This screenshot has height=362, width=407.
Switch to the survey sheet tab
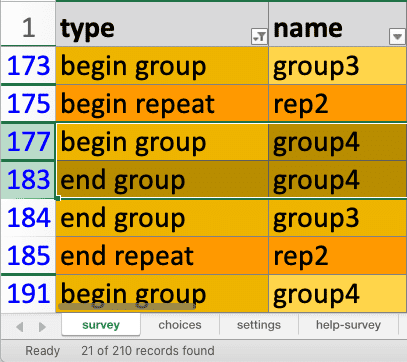tap(101, 325)
